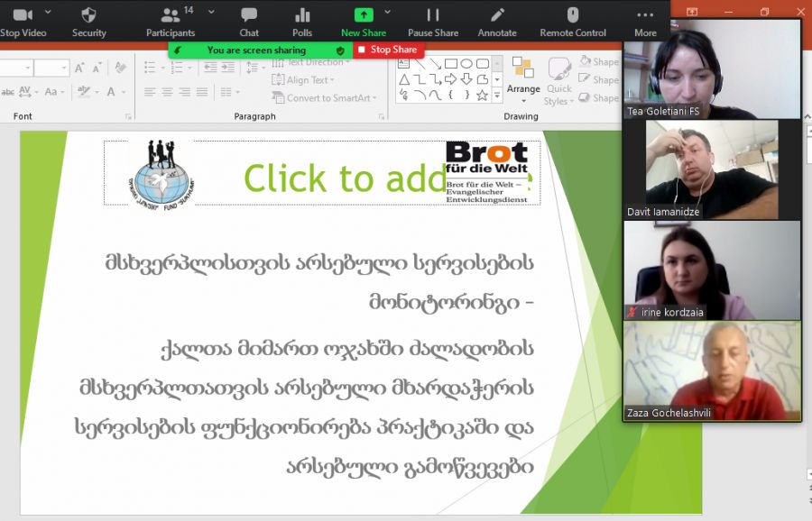The image size is (812, 521).
Task: Click muted microphone icon for irine kordzaia
Action: click(x=632, y=312)
